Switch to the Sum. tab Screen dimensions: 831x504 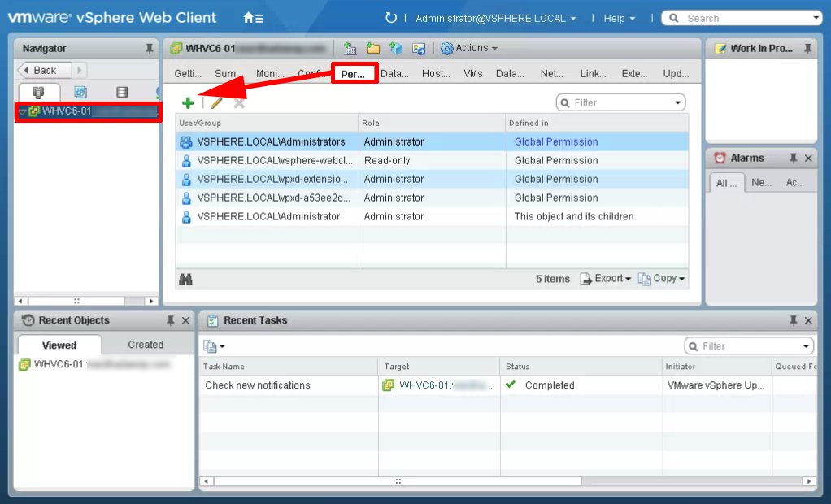click(226, 74)
